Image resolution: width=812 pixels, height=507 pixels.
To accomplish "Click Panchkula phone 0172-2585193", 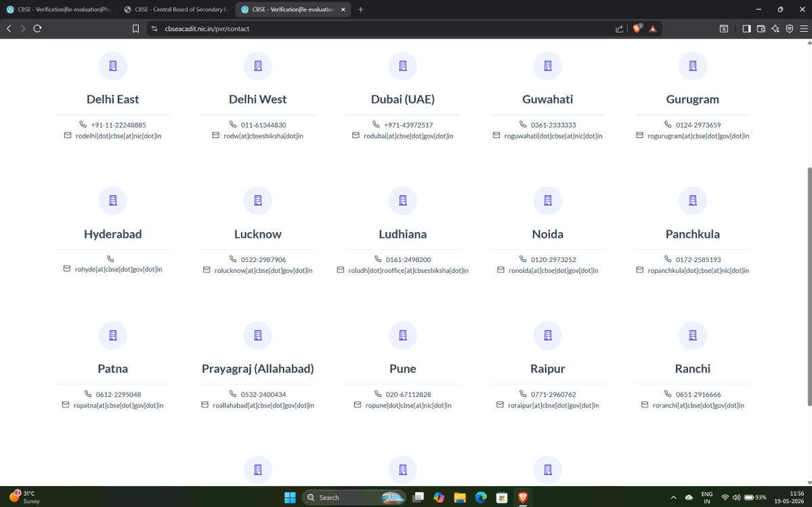I will pos(698,259).
